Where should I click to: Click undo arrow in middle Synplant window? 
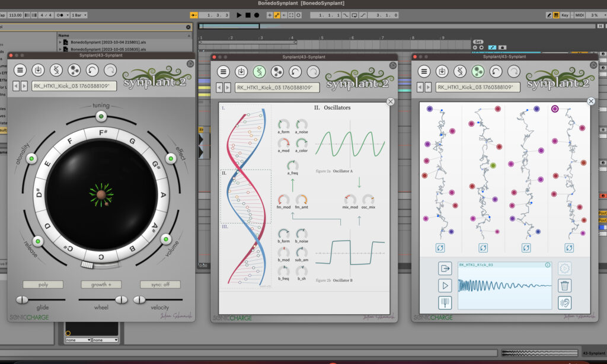(295, 71)
